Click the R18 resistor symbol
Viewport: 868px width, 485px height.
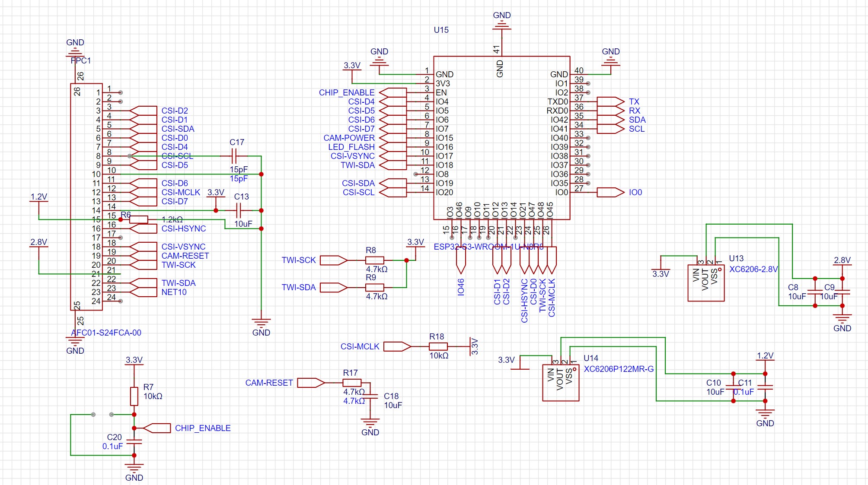click(438, 346)
